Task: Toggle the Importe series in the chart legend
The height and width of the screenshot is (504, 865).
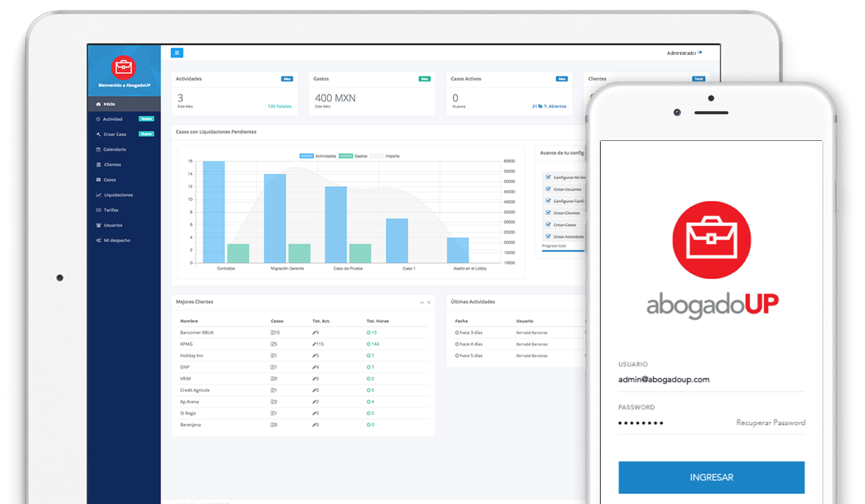Action: click(x=385, y=156)
